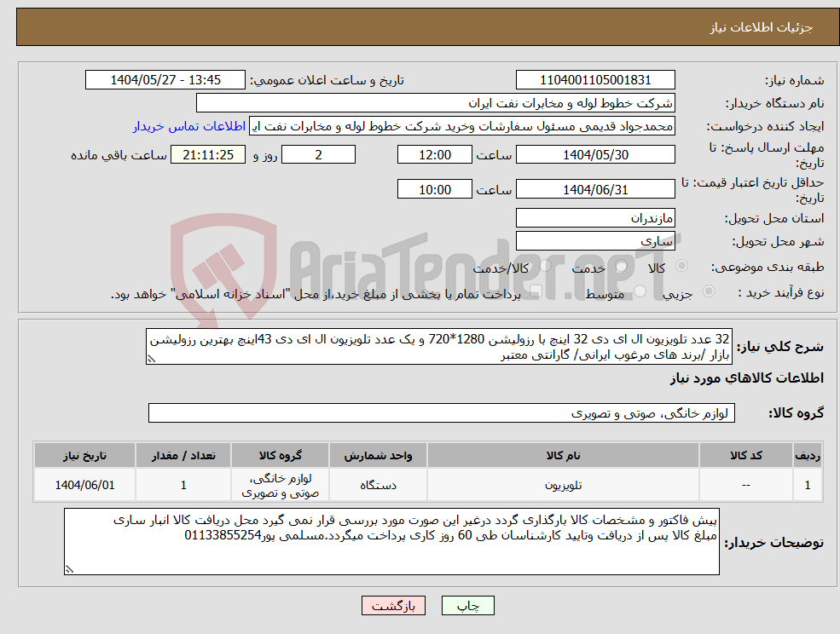Click the request creator name field
Image resolution: width=840 pixels, height=634 pixels.
click(461, 126)
